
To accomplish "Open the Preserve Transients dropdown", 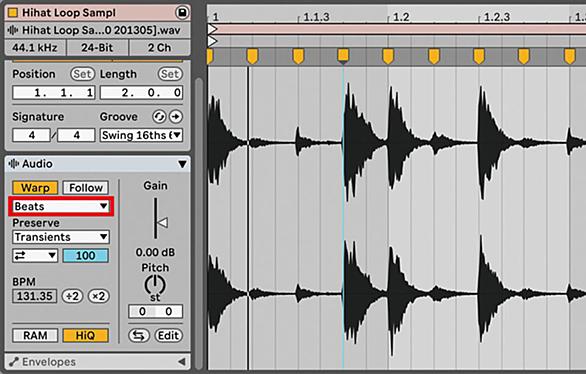I will tap(61, 237).
